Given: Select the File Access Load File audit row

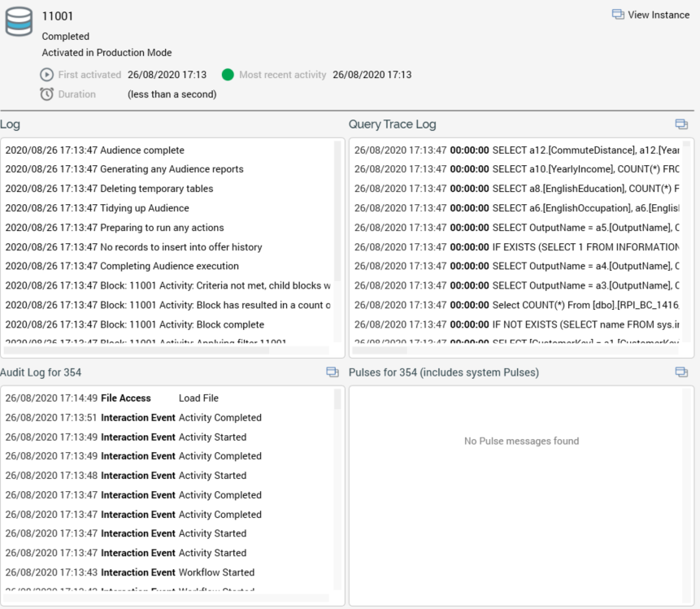Looking at the screenshot, I should coord(111,398).
